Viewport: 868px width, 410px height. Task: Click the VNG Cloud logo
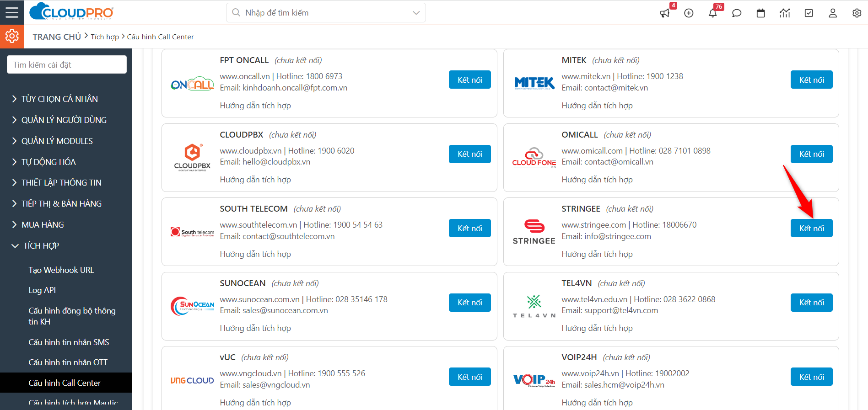[192, 380]
